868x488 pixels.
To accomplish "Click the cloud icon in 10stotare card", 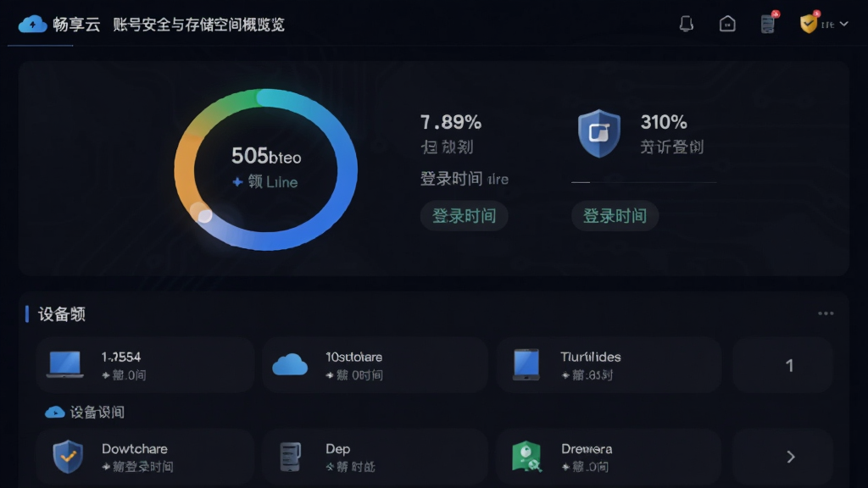I will tap(290, 365).
